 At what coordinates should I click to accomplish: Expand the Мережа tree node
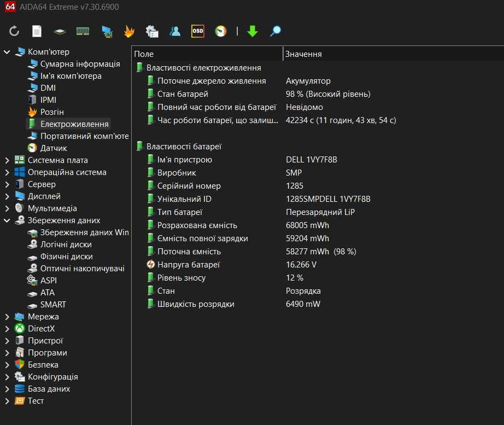(x=7, y=317)
